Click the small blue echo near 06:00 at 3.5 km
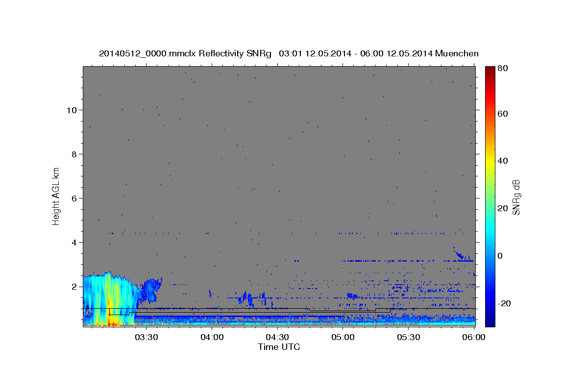The height and width of the screenshot is (392, 588). click(461, 254)
